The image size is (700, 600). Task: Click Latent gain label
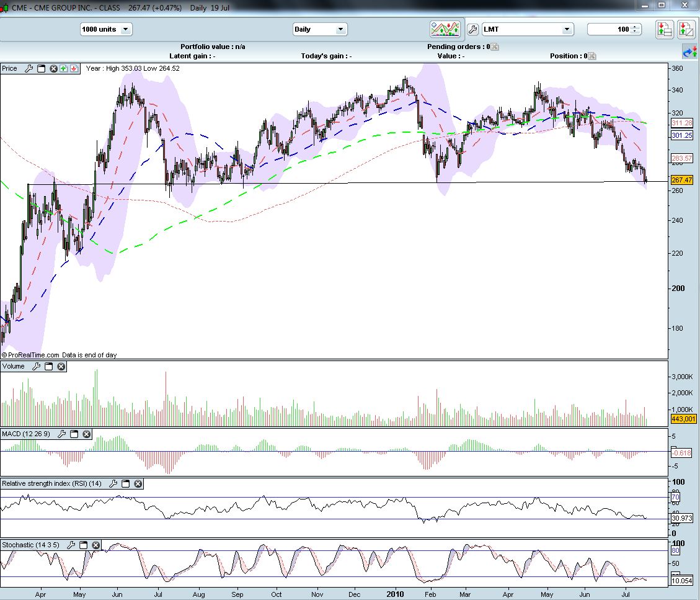click(192, 56)
